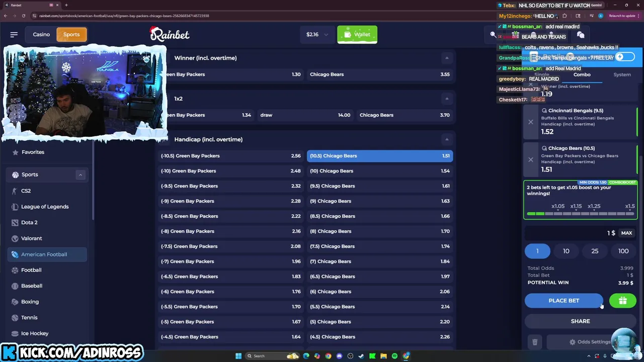
Task: Select (-10.5) Green Bay Packers 2.56
Action: point(231,156)
